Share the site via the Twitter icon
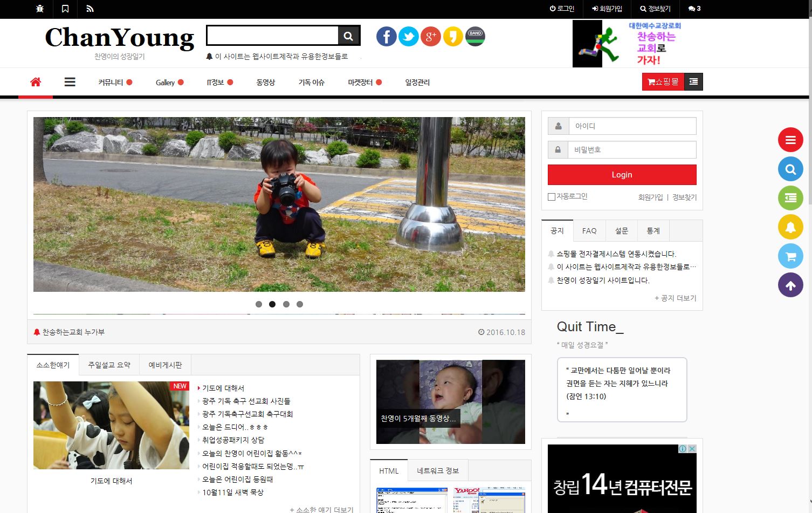812x513 pixels. (408, 36)
